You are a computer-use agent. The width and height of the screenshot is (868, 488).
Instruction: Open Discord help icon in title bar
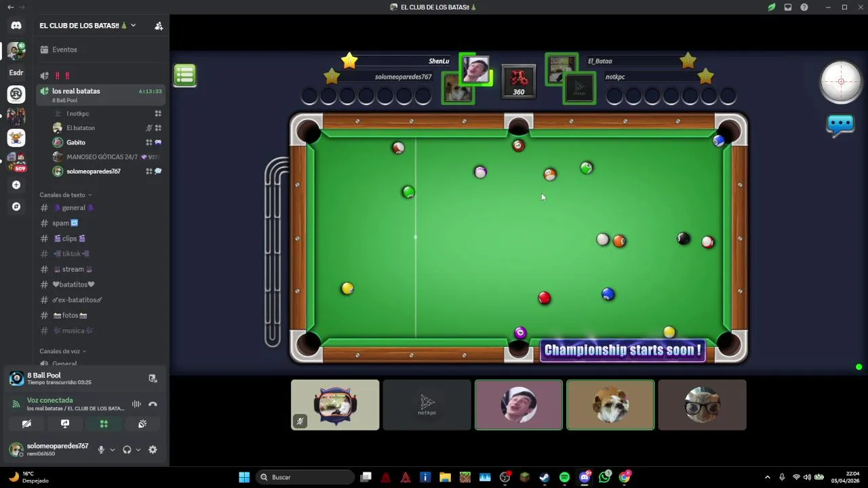click(x=804, y=7)
